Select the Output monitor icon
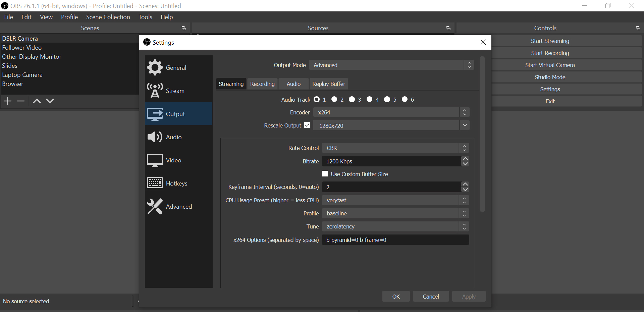 tap(155, 114)
